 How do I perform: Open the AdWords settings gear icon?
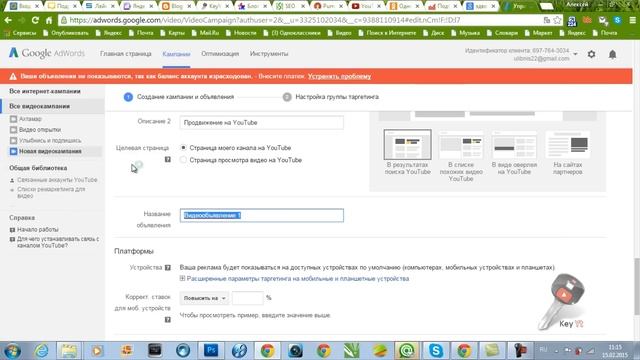[x=591, y=54]
